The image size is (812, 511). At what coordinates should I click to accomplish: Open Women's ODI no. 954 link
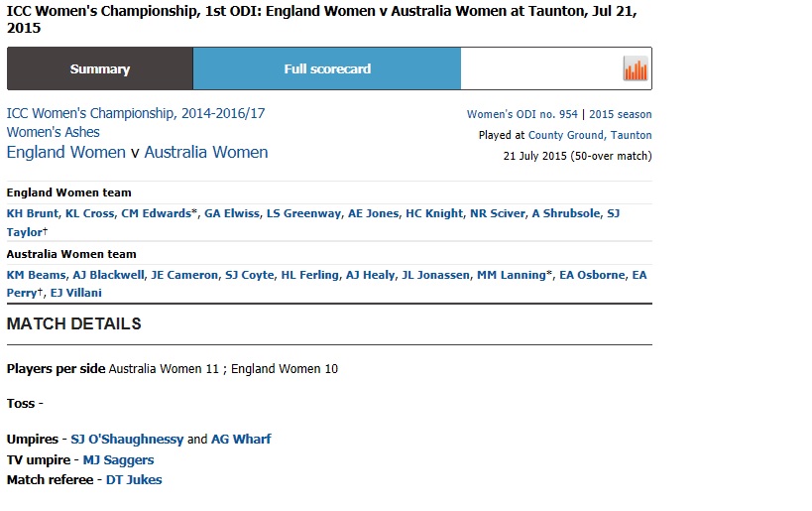(x=523, y=115)
